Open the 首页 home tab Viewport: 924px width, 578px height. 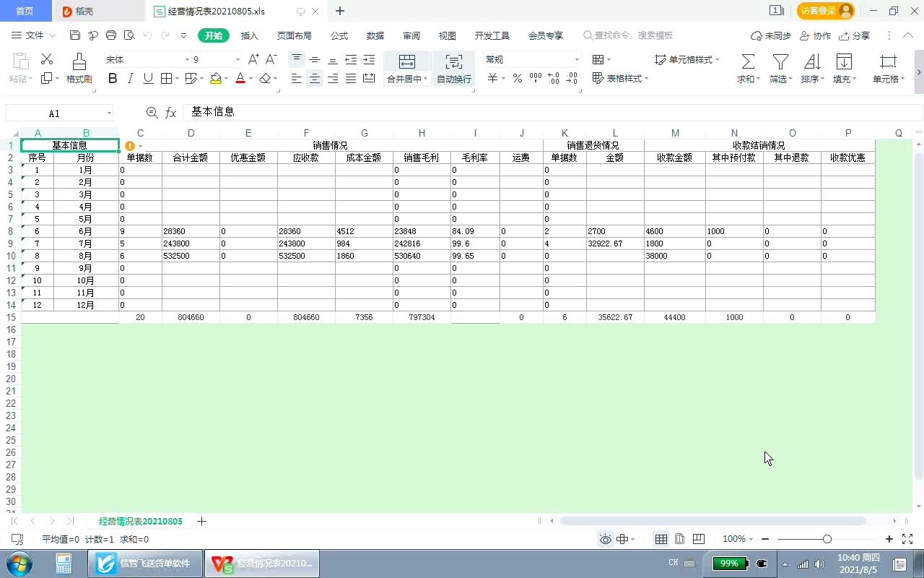point(25,11)
